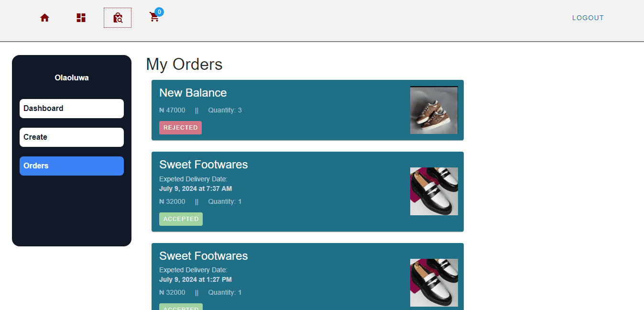The image size is (644, 310).
Task: Click the My Orders heading
Action: pyautogui.click(x=184, y=64)
